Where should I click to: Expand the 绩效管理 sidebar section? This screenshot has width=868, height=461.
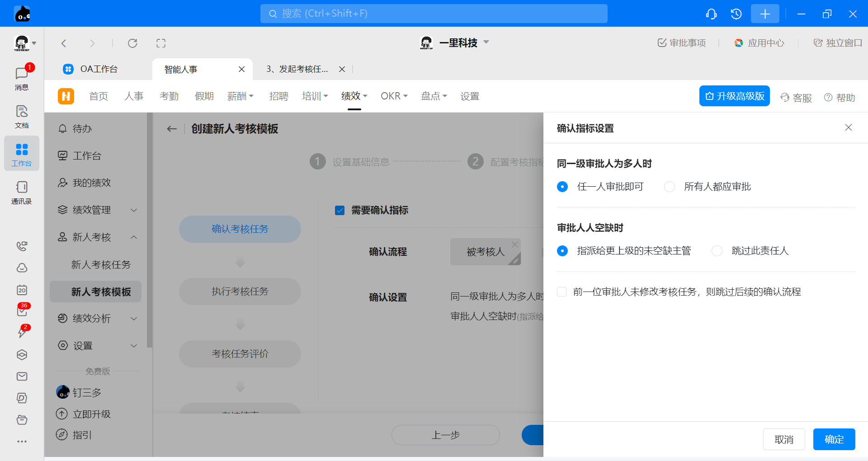(97, 210)
